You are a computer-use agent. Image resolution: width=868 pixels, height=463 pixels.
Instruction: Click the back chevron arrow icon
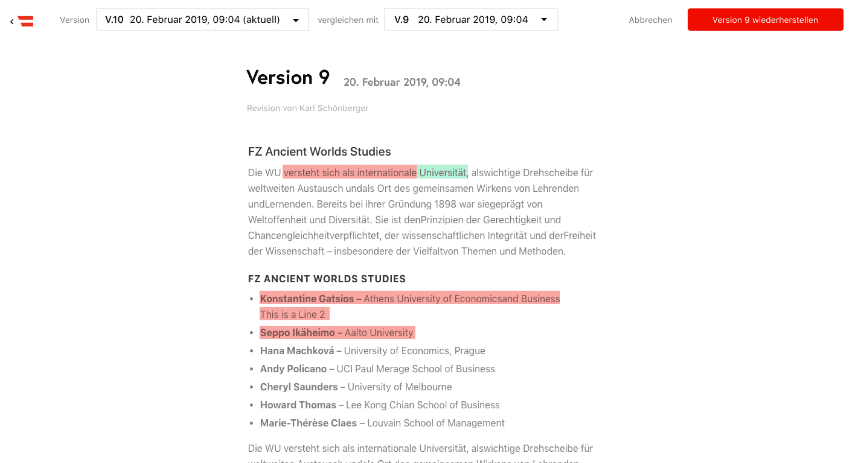pos(11,21)
